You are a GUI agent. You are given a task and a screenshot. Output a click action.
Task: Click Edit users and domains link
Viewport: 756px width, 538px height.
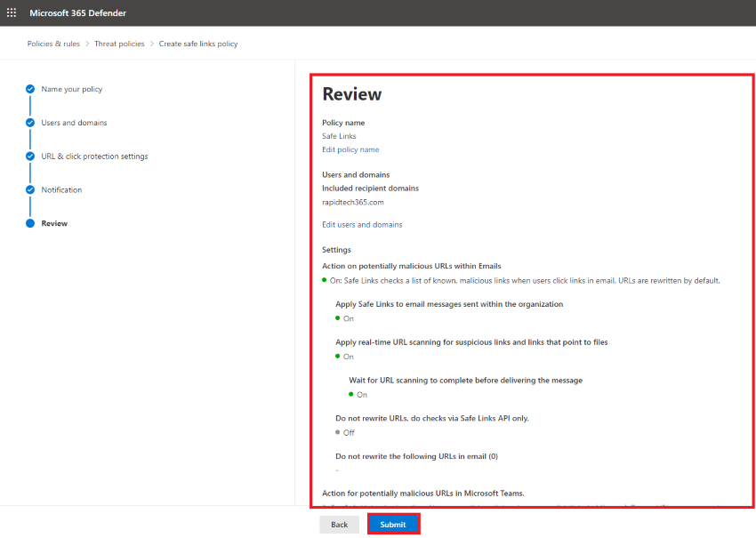tap(362, 225)
